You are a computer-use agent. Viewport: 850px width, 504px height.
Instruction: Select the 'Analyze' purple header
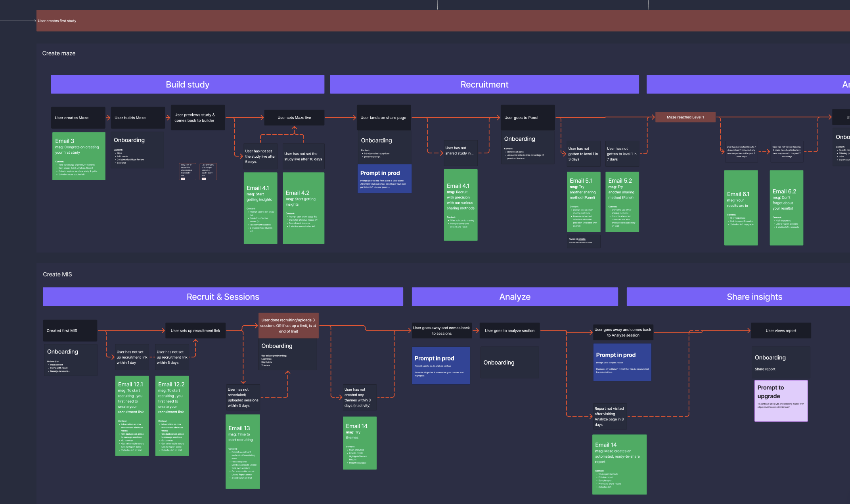pos(515,297)
